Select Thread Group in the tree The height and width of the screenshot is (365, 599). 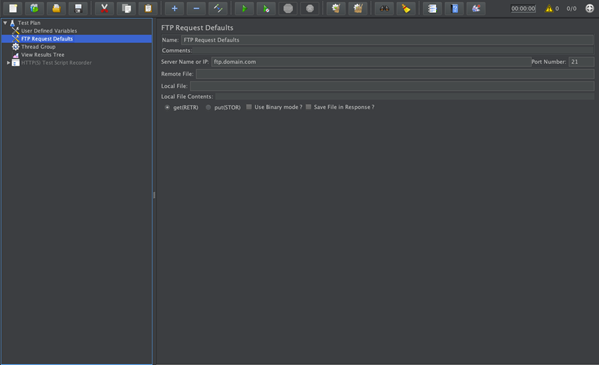point(38,47)
